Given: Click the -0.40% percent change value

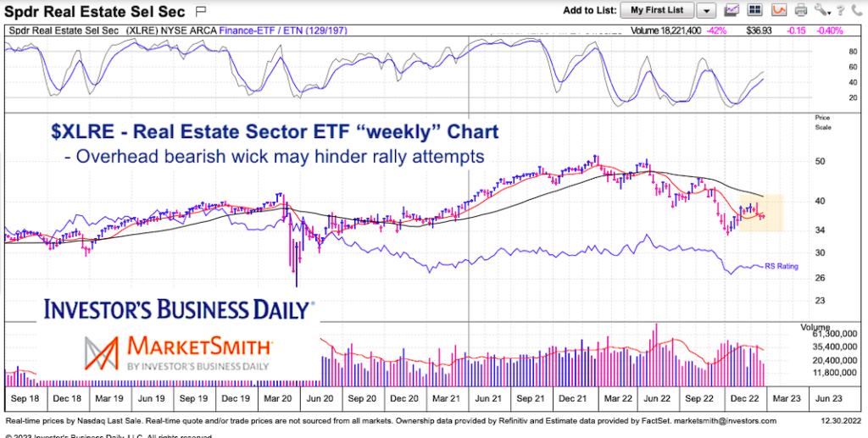Looking at the screenshot, I should [831, 30].
